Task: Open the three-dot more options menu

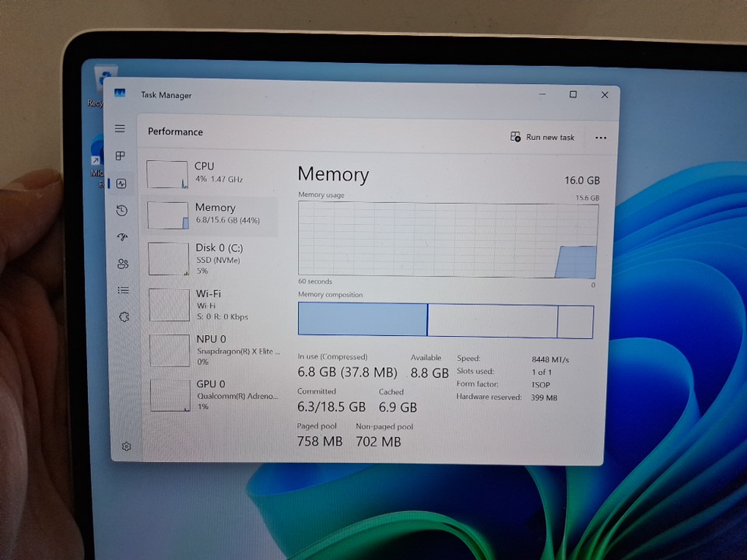Action: [600, 138]
